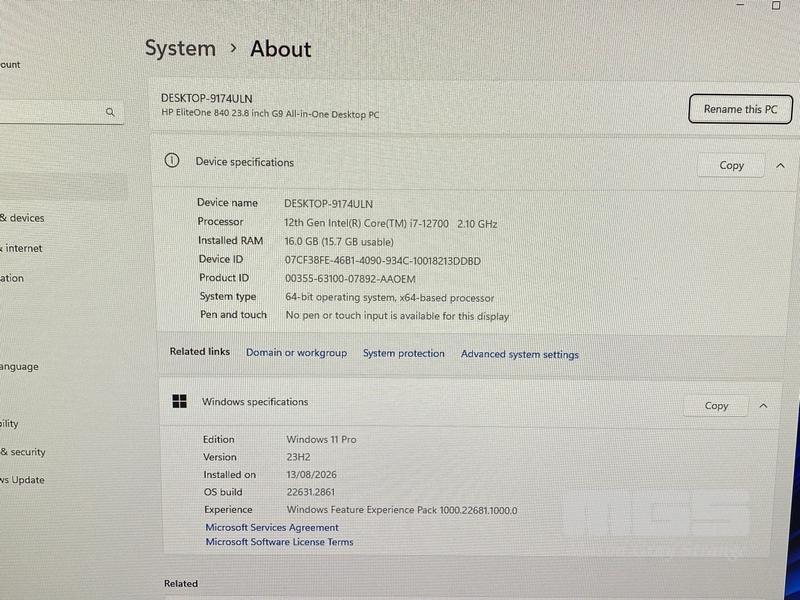Click the Windows logo beside Windows specifications
800x600 pixels.
(x=180, y=401)
